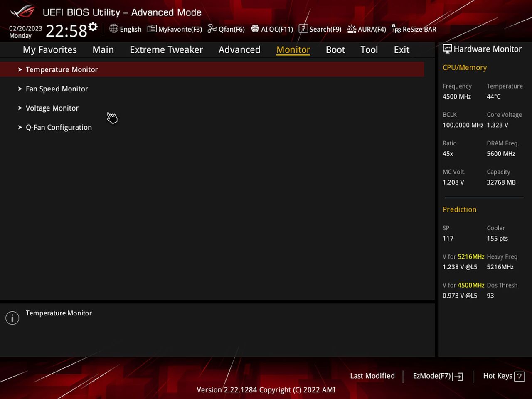Change language via English label

131,29
